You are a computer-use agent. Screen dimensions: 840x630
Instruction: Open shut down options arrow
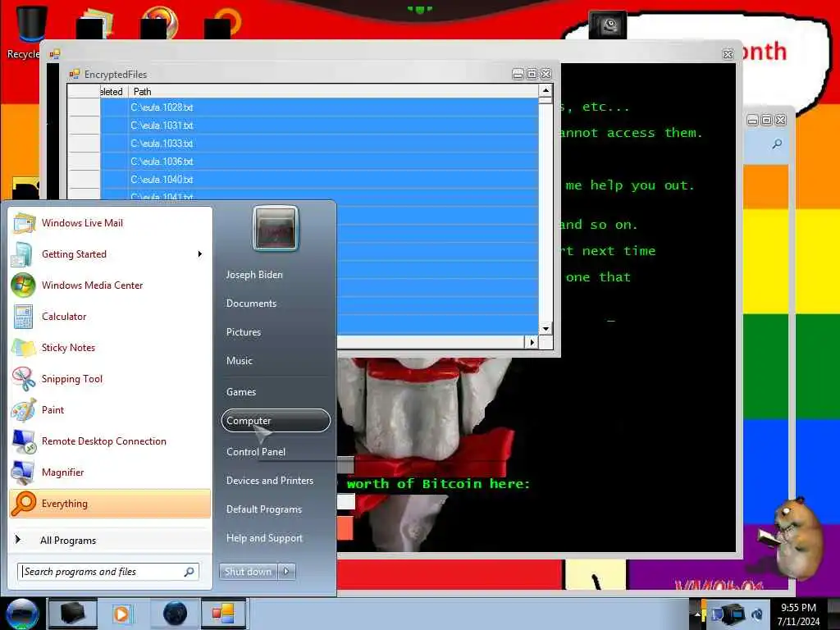click(x=286, y=572)
